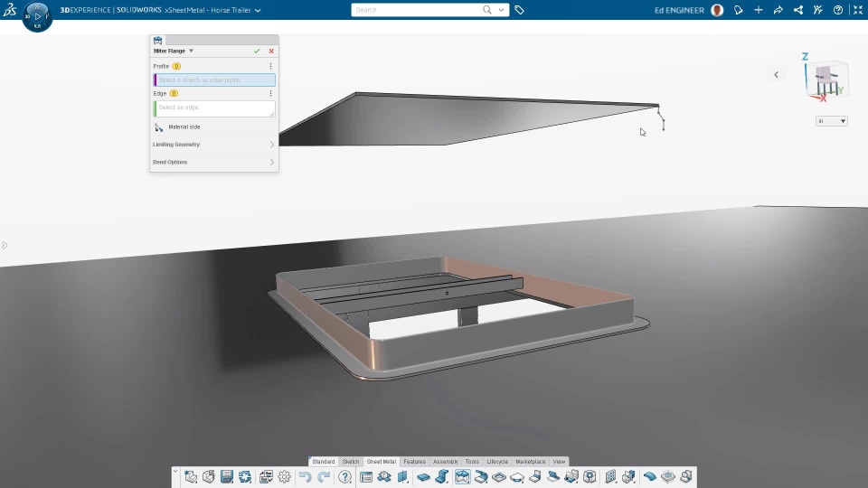Click the Undo arrow
This screenshot has height=488, width=868.
[305, 477]
